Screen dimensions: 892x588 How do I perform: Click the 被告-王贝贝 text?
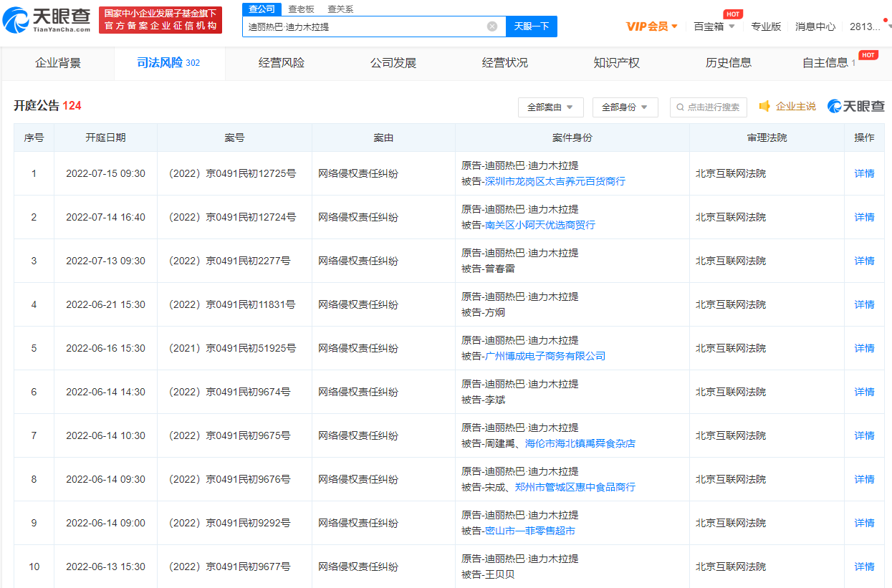point(488,574)
